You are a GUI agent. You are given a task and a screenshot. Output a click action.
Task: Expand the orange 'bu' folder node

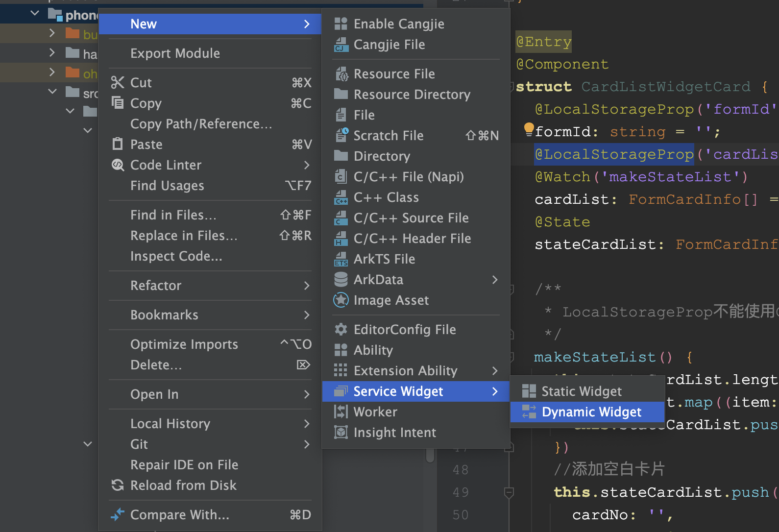pos(52,33)
